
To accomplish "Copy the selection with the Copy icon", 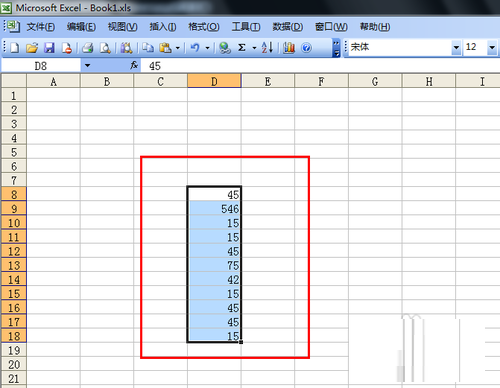I will click(148, 48).
